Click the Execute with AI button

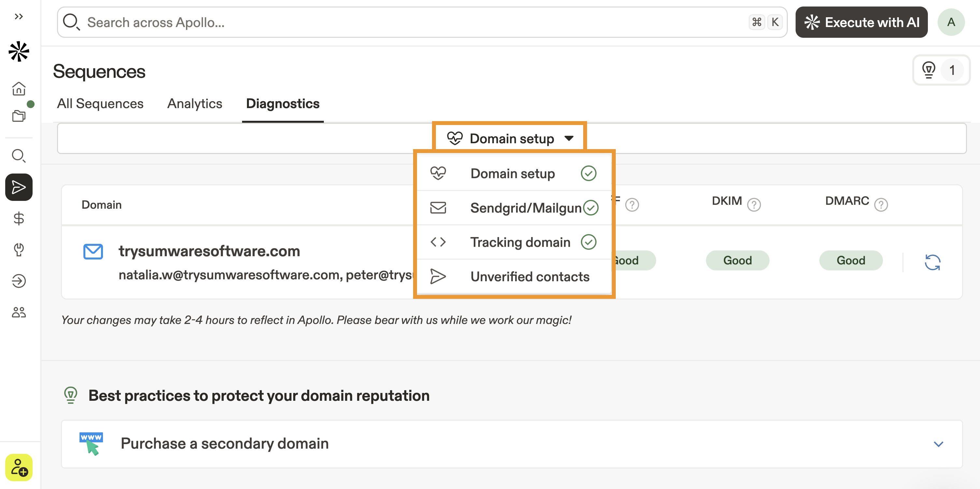861,22
